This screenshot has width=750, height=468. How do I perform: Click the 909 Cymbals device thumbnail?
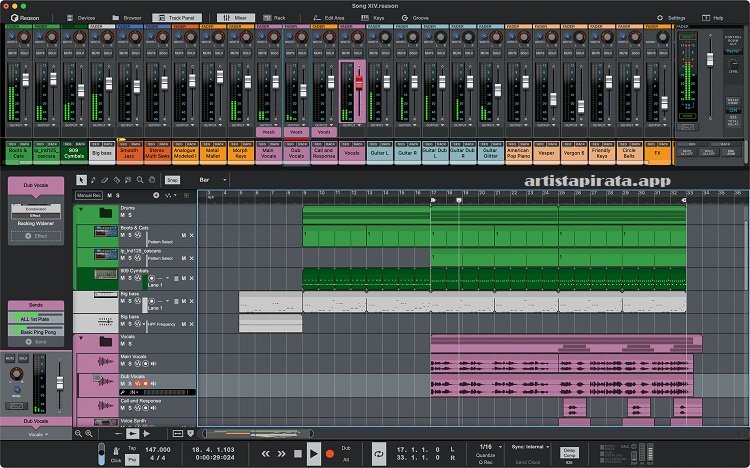tap(106, 274)
